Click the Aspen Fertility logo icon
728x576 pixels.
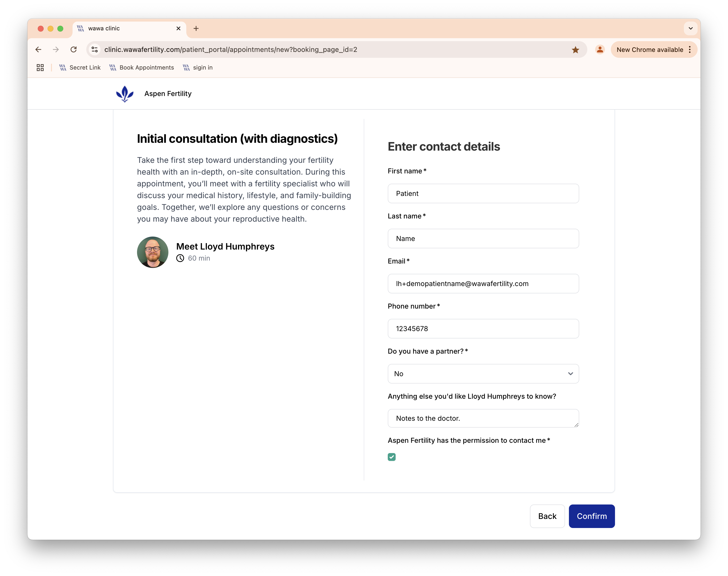(124, 93)
